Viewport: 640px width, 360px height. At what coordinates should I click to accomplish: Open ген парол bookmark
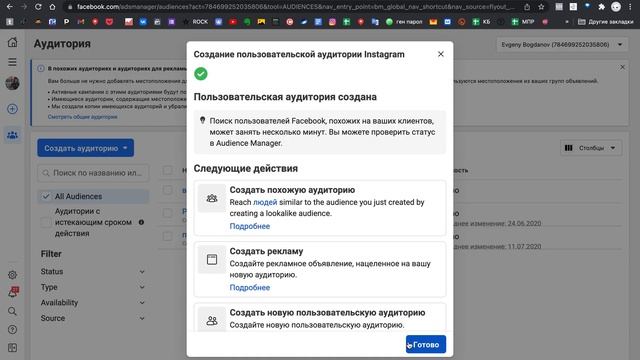[404, 22]
